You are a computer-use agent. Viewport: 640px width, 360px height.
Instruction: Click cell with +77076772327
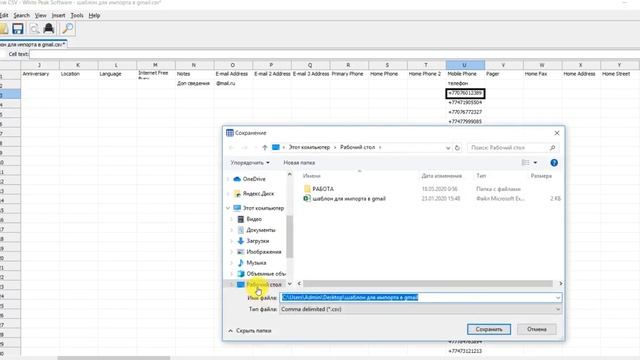[465, 112]
